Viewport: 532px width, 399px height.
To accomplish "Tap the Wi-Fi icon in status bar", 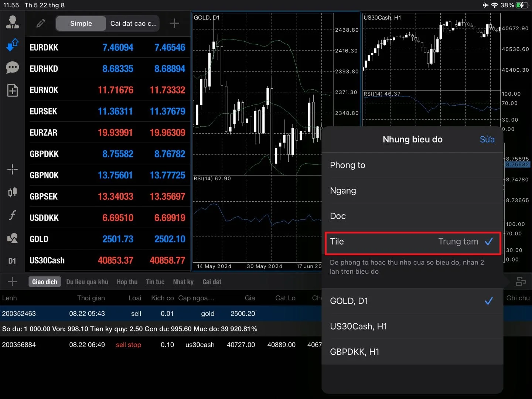I will click(x=494, y=5).
